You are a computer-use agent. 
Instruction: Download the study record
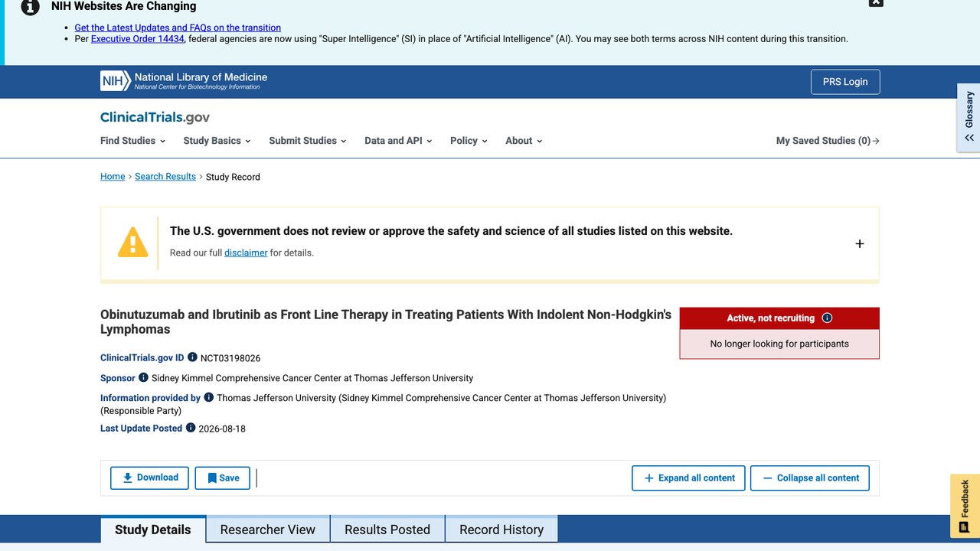[x=150, y=478]
